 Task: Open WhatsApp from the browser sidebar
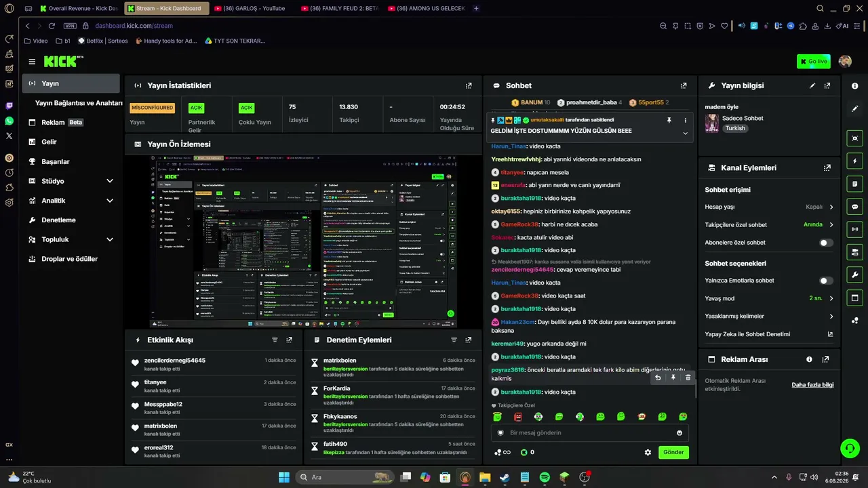coord(9,121)
